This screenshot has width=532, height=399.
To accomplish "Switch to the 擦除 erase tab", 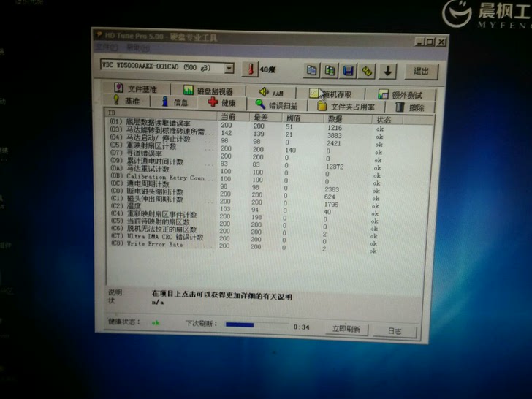I will [410, 107].
